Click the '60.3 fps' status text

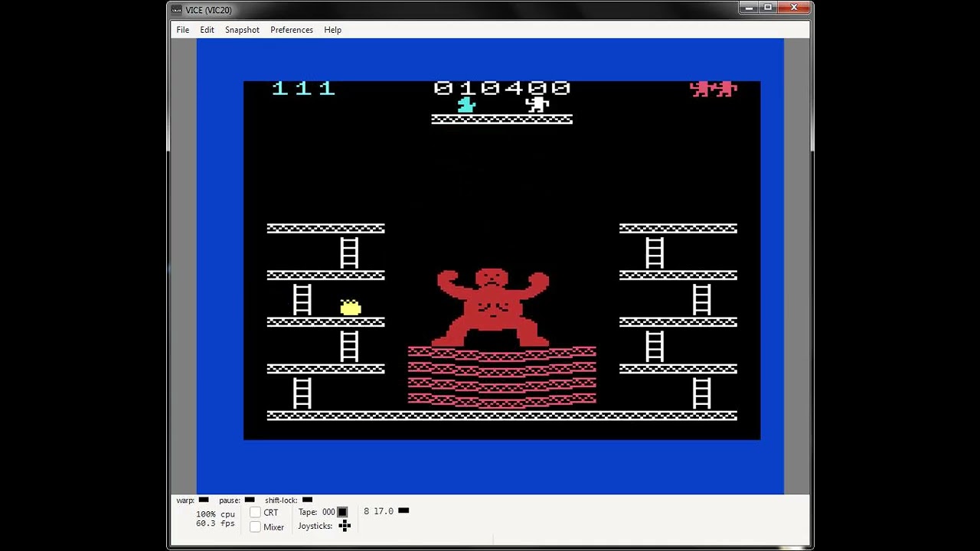click(x=215, y=523)
